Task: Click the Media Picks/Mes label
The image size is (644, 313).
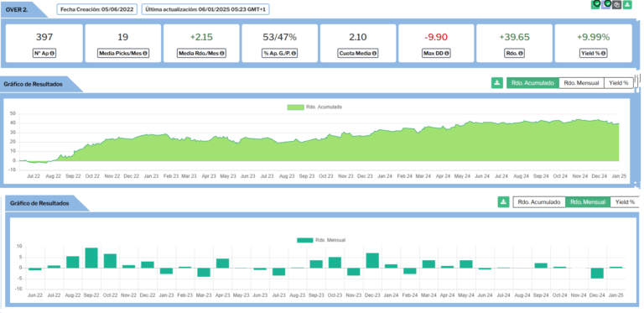Action: 122,54
